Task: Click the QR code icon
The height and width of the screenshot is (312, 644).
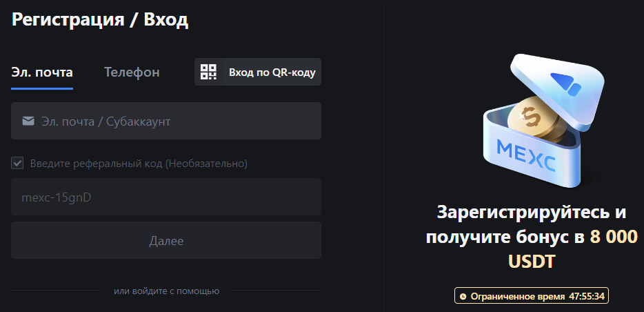Action: 208,72
